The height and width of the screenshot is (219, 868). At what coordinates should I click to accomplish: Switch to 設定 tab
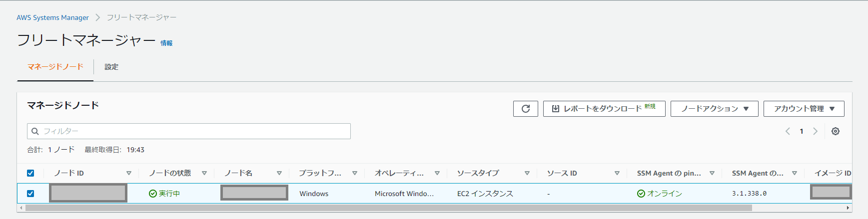pyautogui.click(x=111, y=67)
